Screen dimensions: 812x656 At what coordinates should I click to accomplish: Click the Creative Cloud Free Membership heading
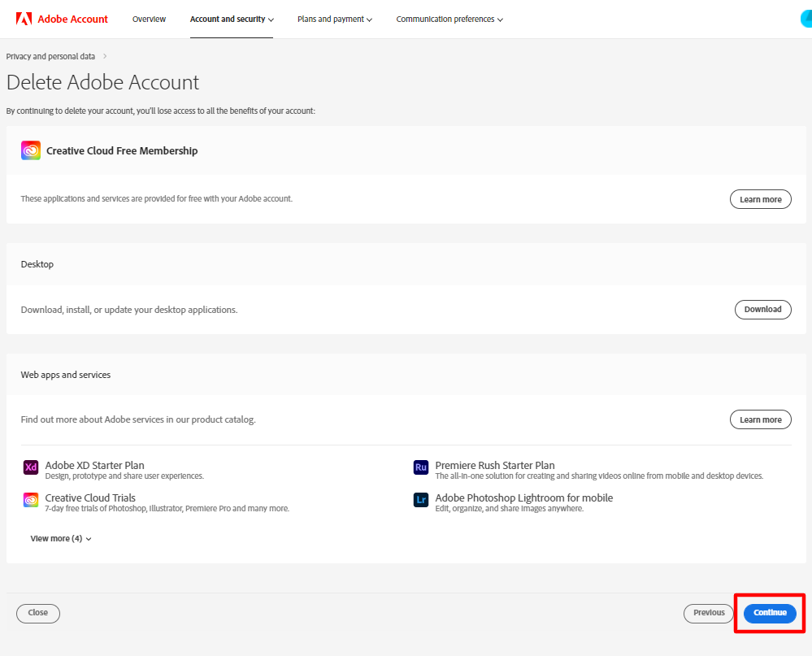[x=122, y=150]
